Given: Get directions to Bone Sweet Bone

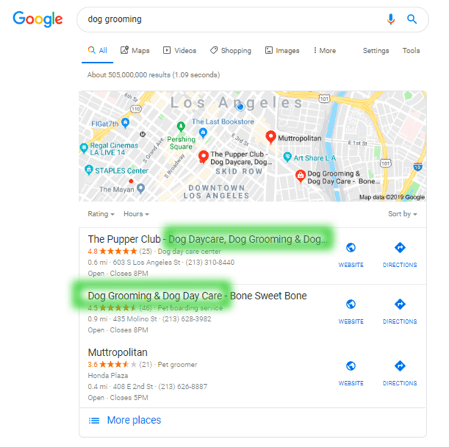Looking at the screenshot, I should pyautogui.click(x=400, y=304).
